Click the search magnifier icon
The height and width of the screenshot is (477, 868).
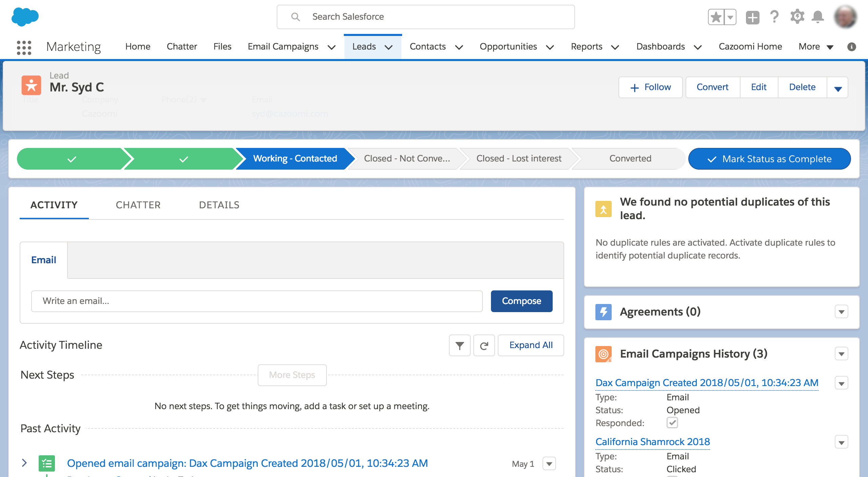296,17
